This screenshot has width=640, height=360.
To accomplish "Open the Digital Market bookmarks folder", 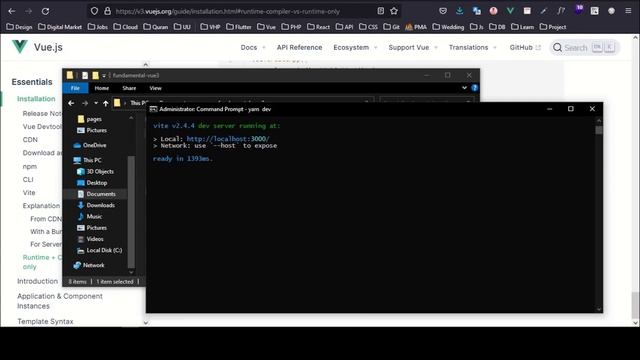I will [x=60, y=27].
